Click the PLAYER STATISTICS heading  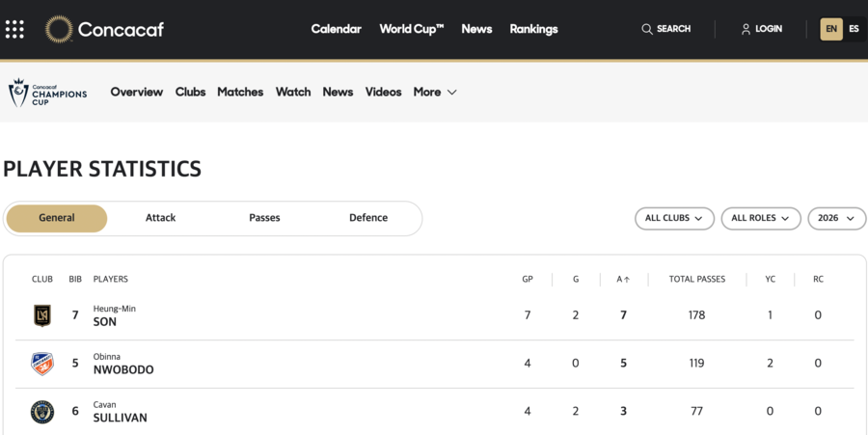coord(102,170)
